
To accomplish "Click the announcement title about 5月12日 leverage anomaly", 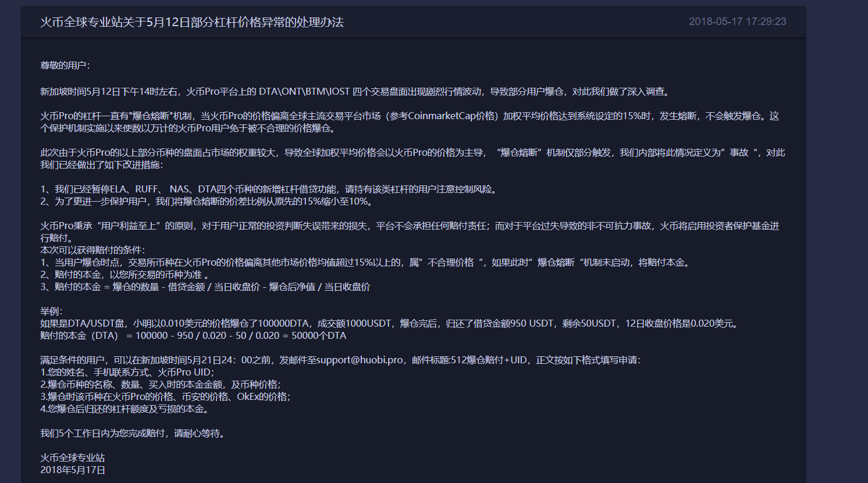I will pos(191,23).
